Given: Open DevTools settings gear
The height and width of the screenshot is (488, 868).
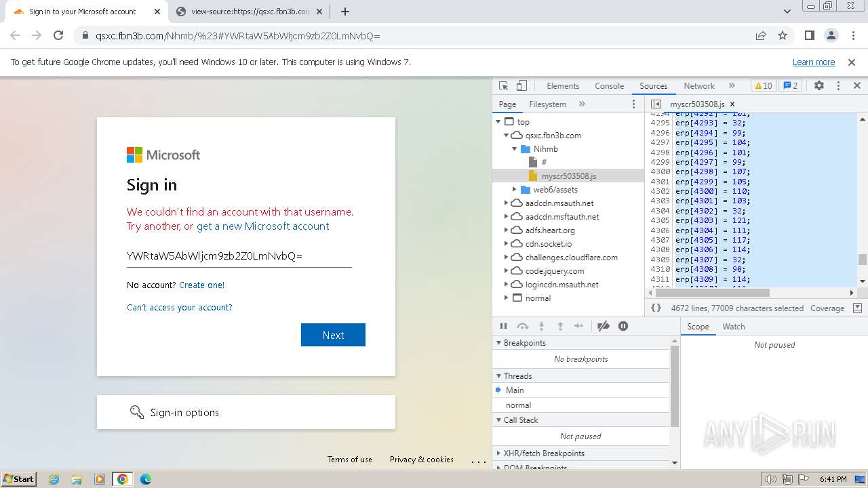Looking at the screenshot, I should click(x=819, y=86).
